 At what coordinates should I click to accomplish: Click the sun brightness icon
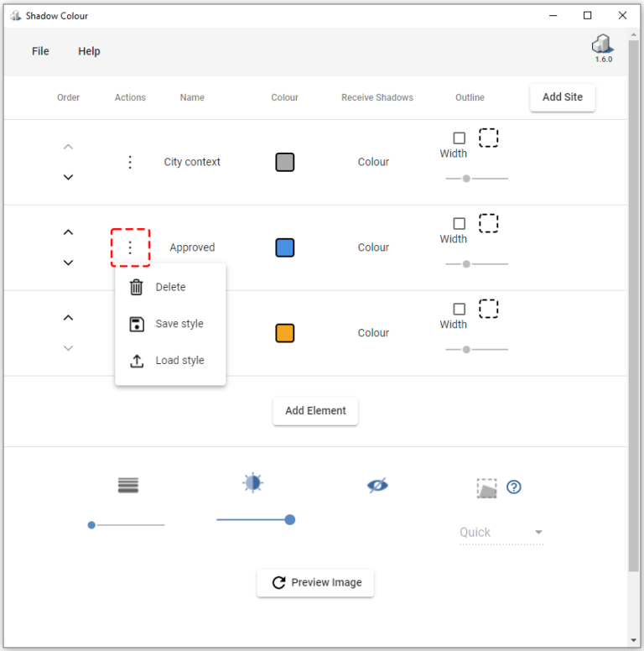tap(252, 483)
